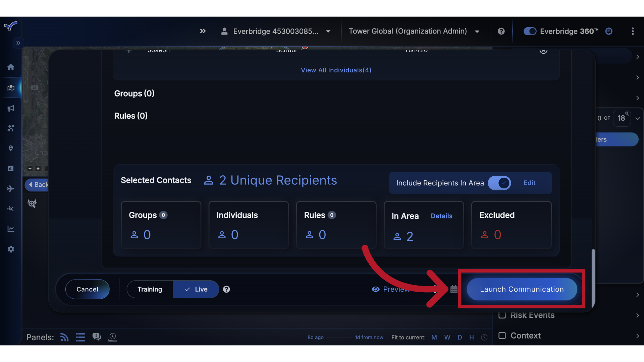Open the schedule calendar icon near Launch Communication
The image size is (644, 362).
click(454, 289)
